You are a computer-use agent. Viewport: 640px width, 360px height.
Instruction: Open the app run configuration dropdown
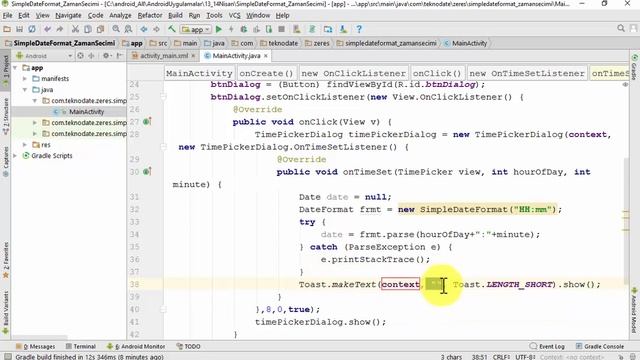click(196, 29)
